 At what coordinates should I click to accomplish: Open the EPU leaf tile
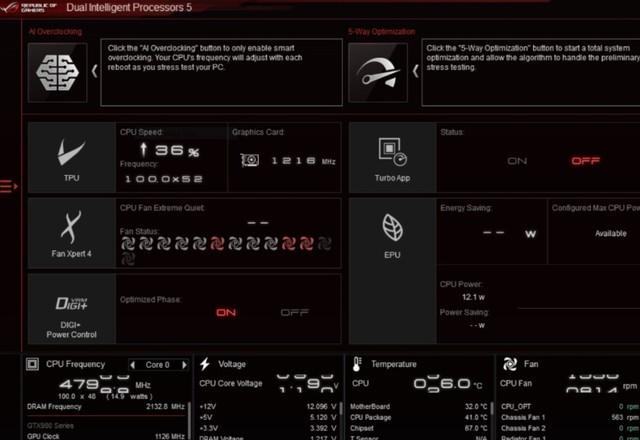[x=393, y=271]
